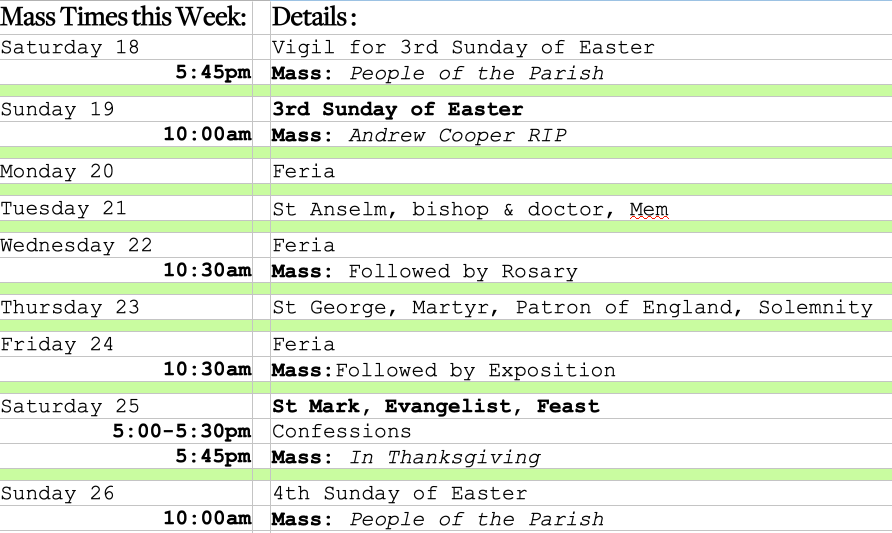Click the 'Details:' column heading
The image size is (892, 533).
314,17
